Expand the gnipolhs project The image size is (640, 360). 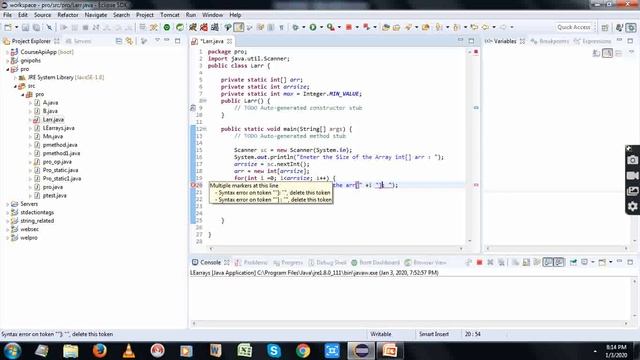coord(7,60)
